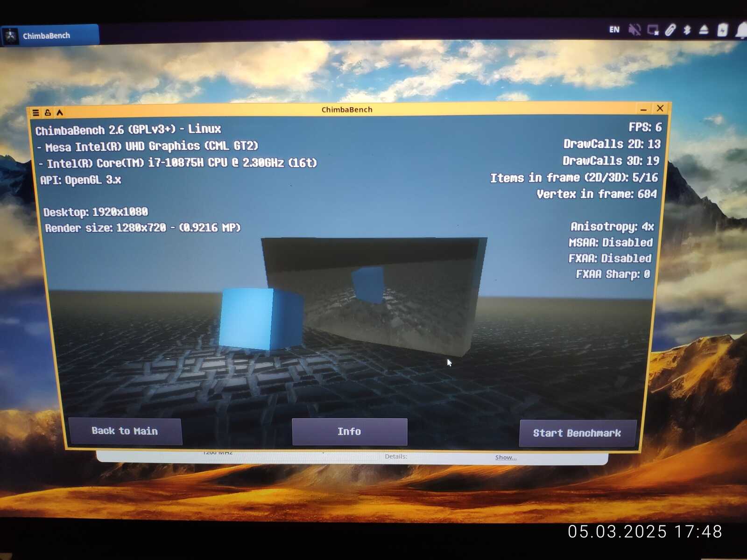Click the large blue cube in the scene
Viewport: 747px width, 560px height.
click(x=261, y=319)
